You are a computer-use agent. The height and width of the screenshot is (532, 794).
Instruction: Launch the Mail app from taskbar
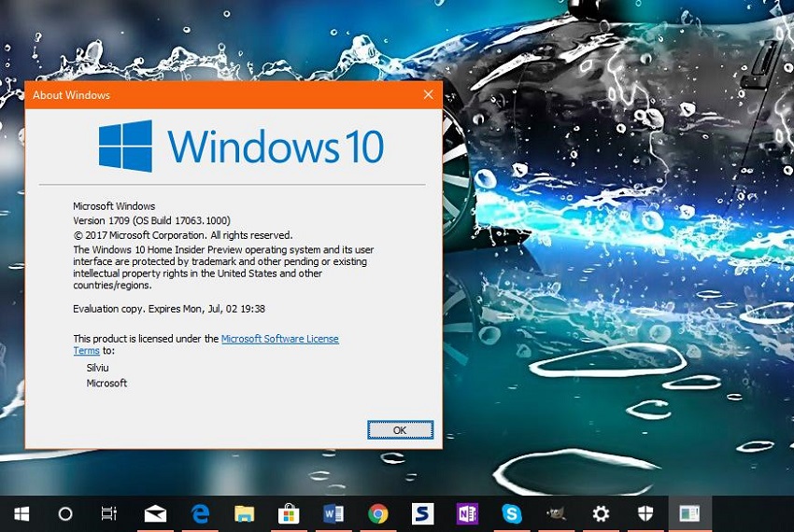155,513
